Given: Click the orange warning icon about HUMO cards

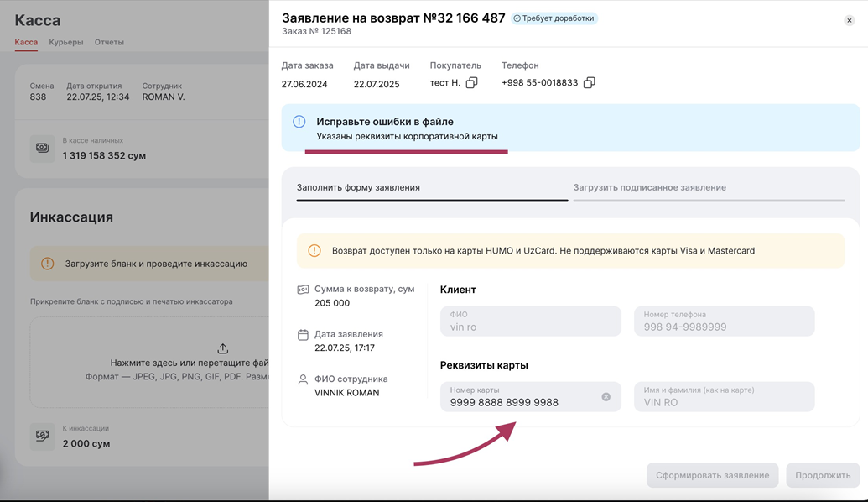Looking at the screenshot, I should coord(314,250).
